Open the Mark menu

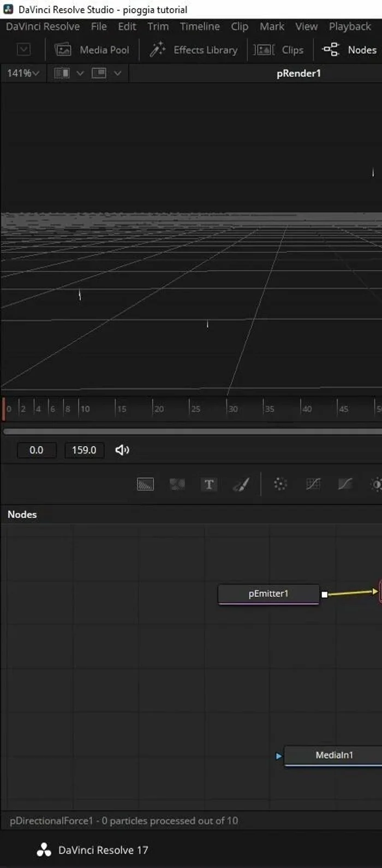pos(272,26)
